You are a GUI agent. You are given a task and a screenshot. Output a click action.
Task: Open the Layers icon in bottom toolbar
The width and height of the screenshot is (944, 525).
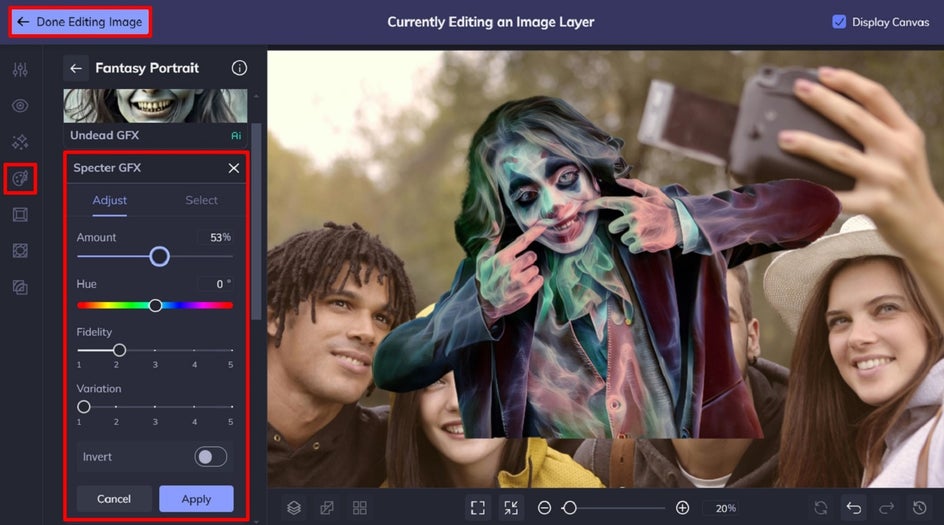click(x=294, y=508)
